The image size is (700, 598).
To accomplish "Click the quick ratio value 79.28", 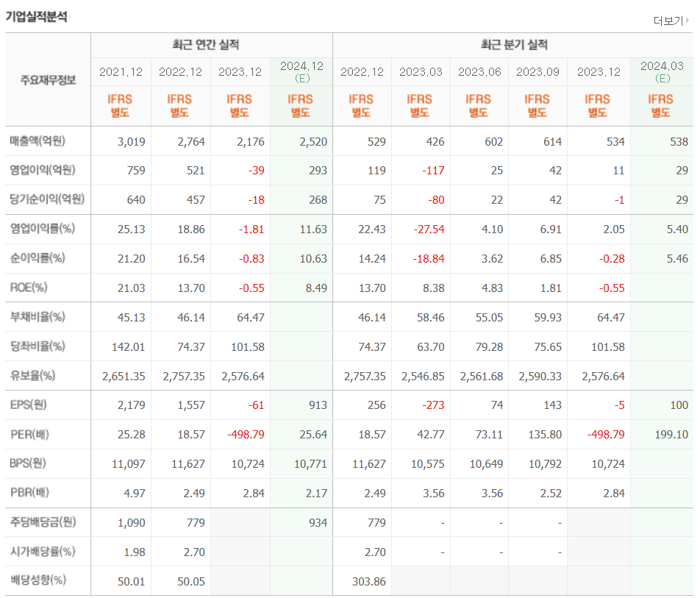I will (x=489, y=347).
